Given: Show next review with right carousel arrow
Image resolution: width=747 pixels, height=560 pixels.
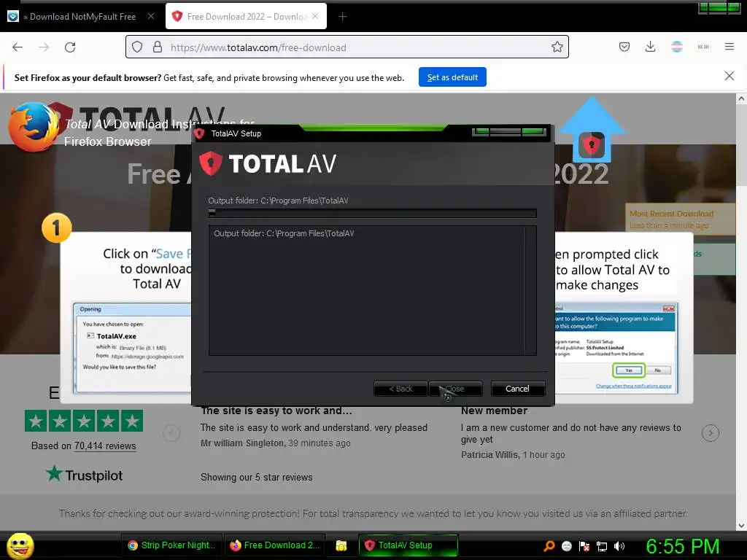Looking at the screenshot, I should coord(711,433).
